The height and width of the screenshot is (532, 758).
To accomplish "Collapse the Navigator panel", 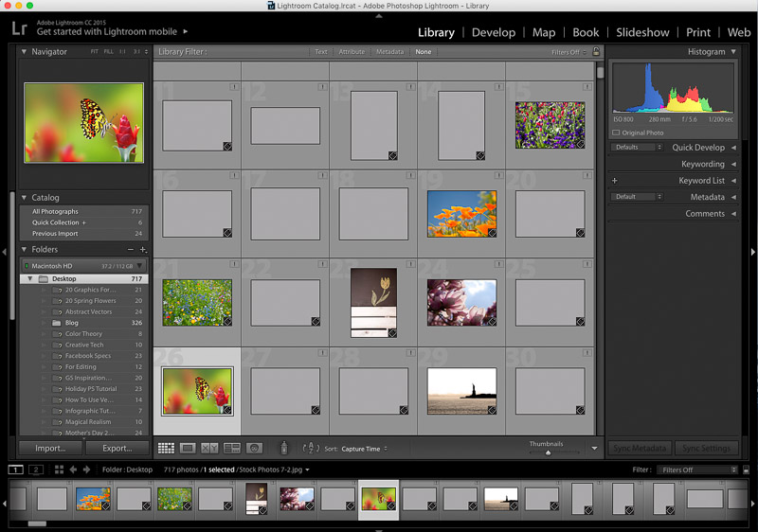I will pyautogui.click(x=24, y=51).
